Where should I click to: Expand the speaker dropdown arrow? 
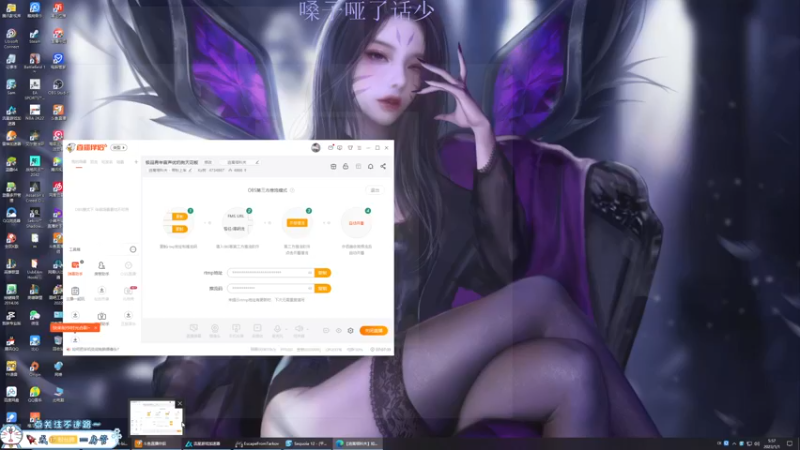308,329
